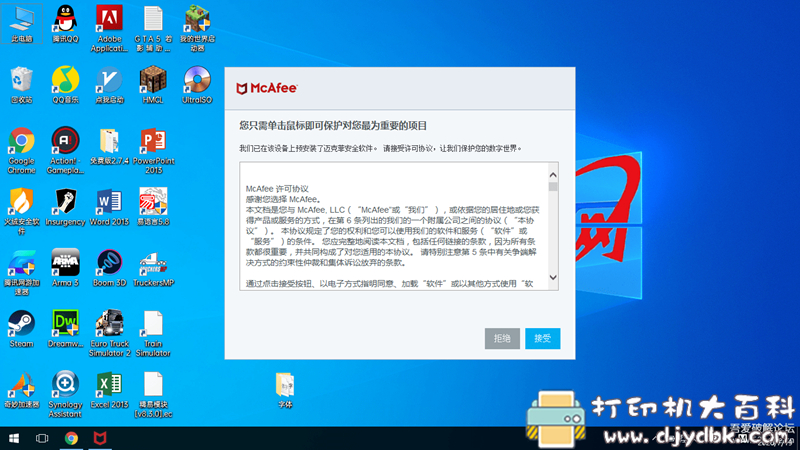The height and width of the screenshot is (450, 800).
Task: Select the 免费版2.7.4 folder icon
Action: (x=109, y=146)
